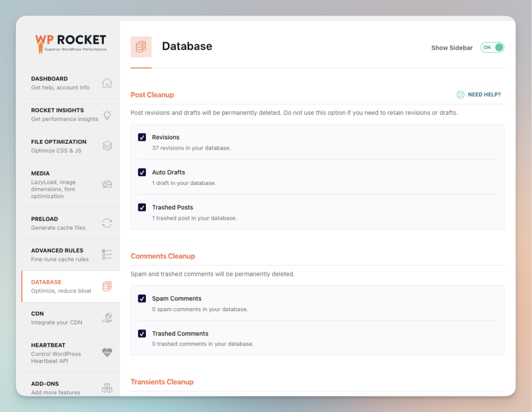This screenshot has height=412, width=532.
Task: Click the Media images icon
Action: pyautogui.click(x=107, y=184)
